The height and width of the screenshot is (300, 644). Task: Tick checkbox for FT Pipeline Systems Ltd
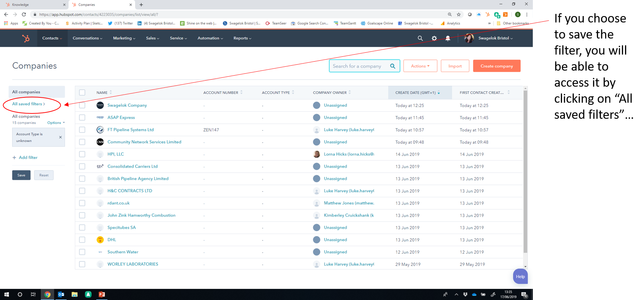pyautogui.click(x=82, y=130)
